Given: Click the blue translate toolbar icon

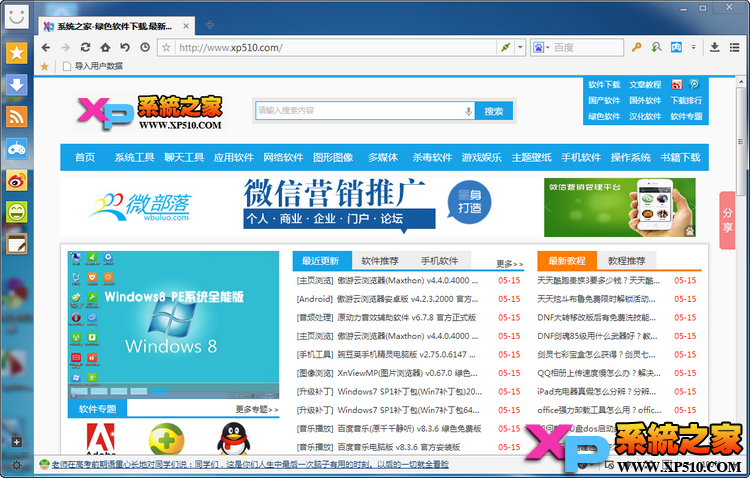Looking at the screenshot, I should coord(676,47).
